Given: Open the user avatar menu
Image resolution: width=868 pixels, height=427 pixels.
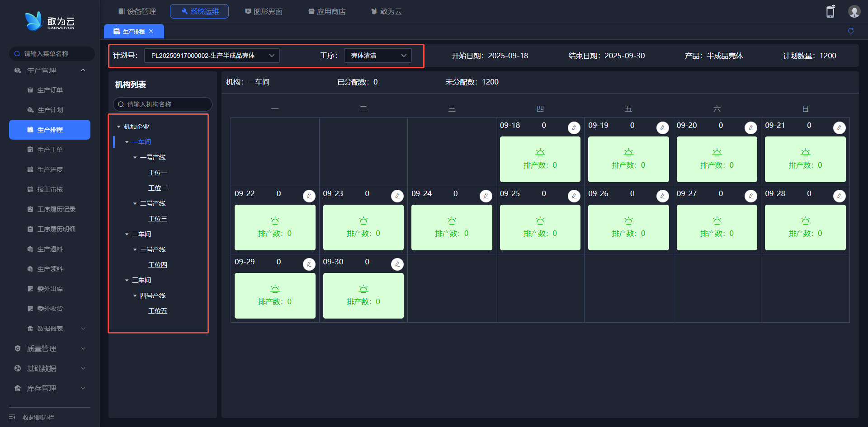Looking at the screenshot, I should coord(854,11).
